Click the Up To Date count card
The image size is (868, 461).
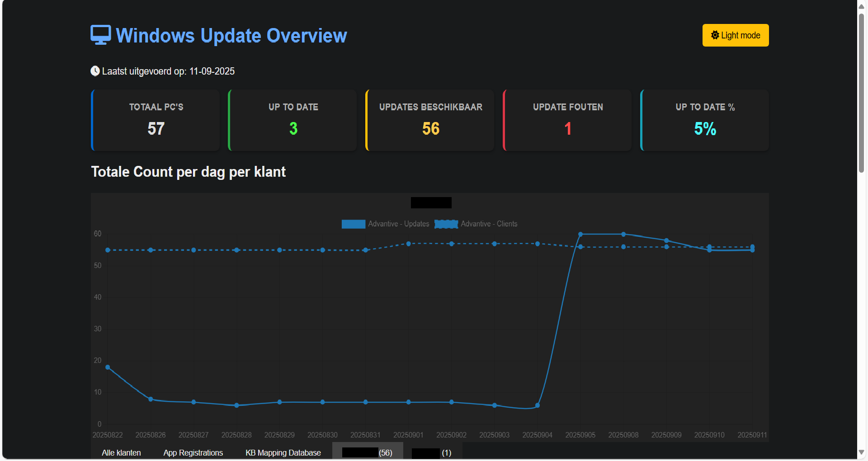(292, 120)
